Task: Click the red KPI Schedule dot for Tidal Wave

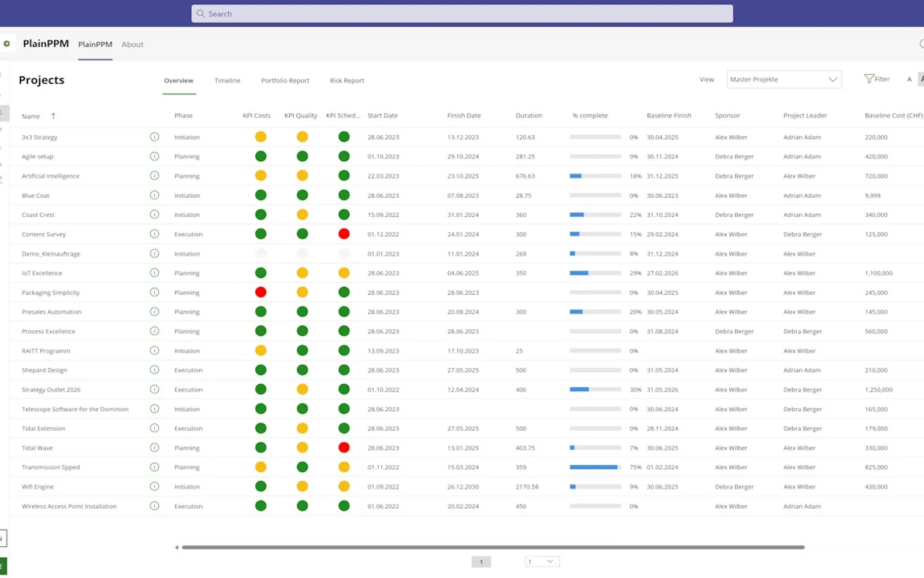Action: (344, 447)
